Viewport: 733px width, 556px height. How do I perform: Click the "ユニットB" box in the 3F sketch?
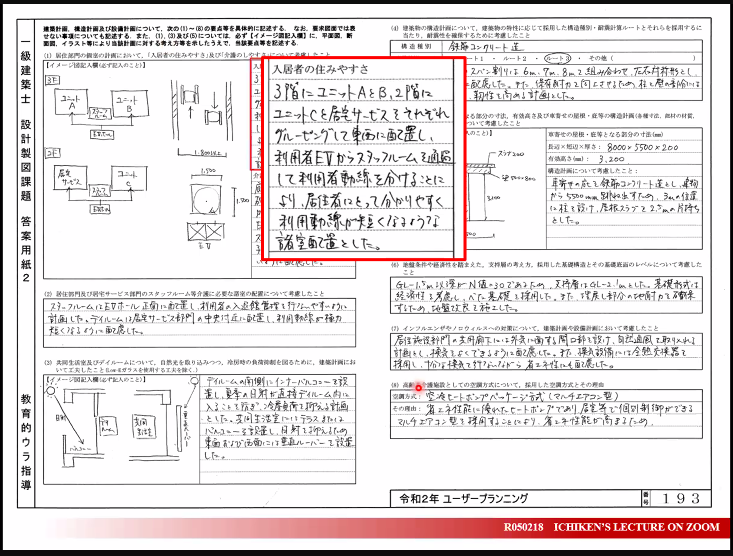tap(130, 104)
